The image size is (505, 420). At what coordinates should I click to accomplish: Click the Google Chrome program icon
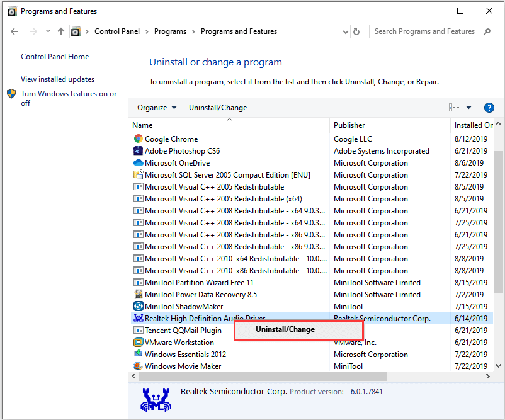click(138, 139)
